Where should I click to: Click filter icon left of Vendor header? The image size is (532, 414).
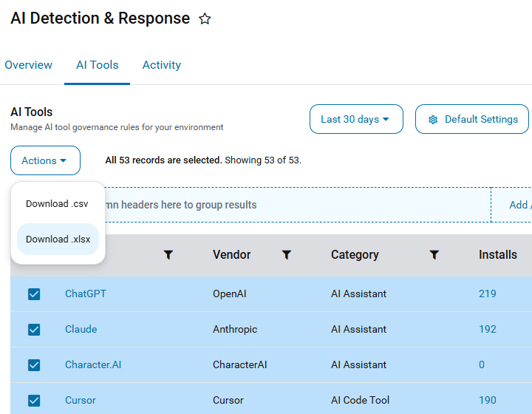pyautogui.click(x=168, y=255)
